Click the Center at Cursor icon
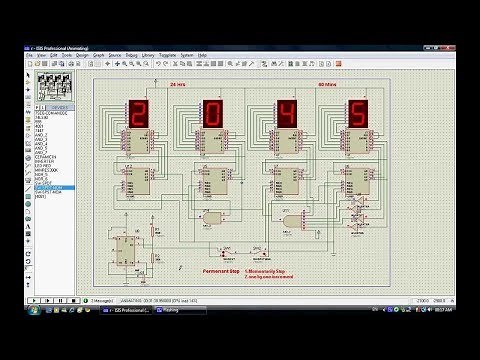480x360 pixels. (x=117, y=63)
